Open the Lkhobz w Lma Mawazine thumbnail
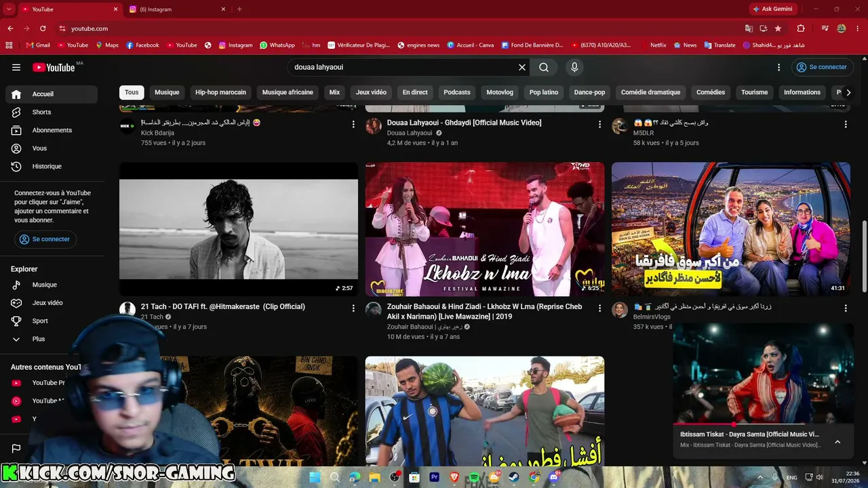Viewport: 868px width, 488px height. tap(485, 229)
